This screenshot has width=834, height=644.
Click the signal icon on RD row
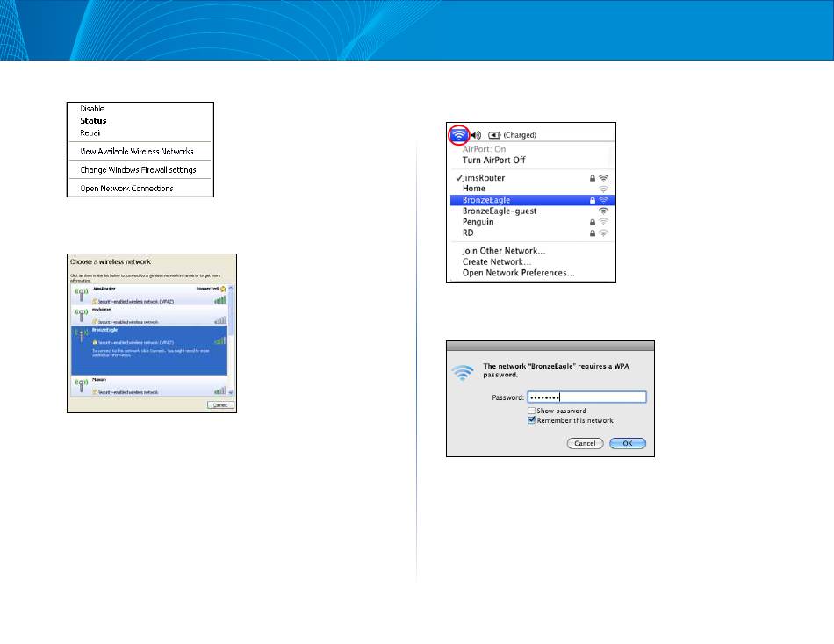(604, 233)
